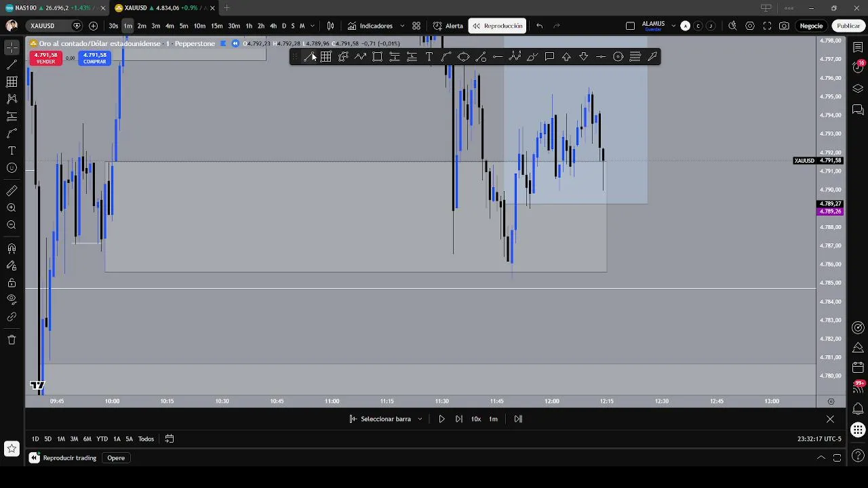Viewport: 868px width, 488px height.
Task: Change replay speed 10x selector
Action: tap(476, 419)
